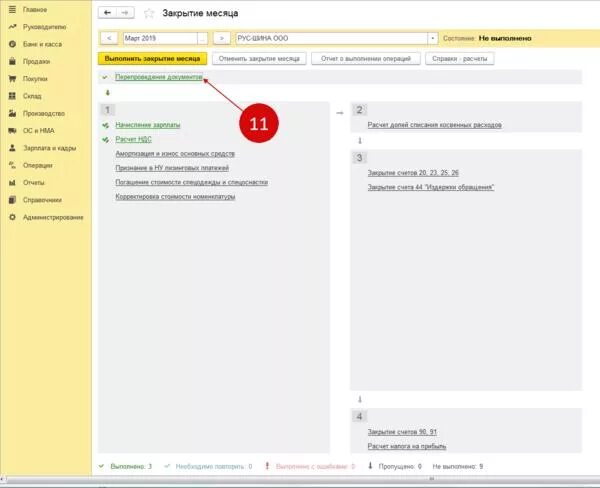Switch to previous month with < button

pos(109,38)
